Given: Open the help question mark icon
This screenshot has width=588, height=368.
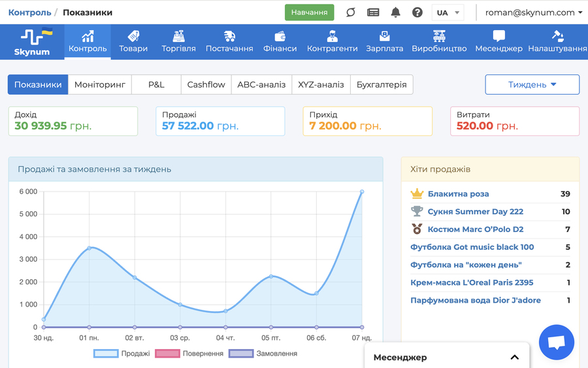Looking at the screenshot, I should point(417,12).
